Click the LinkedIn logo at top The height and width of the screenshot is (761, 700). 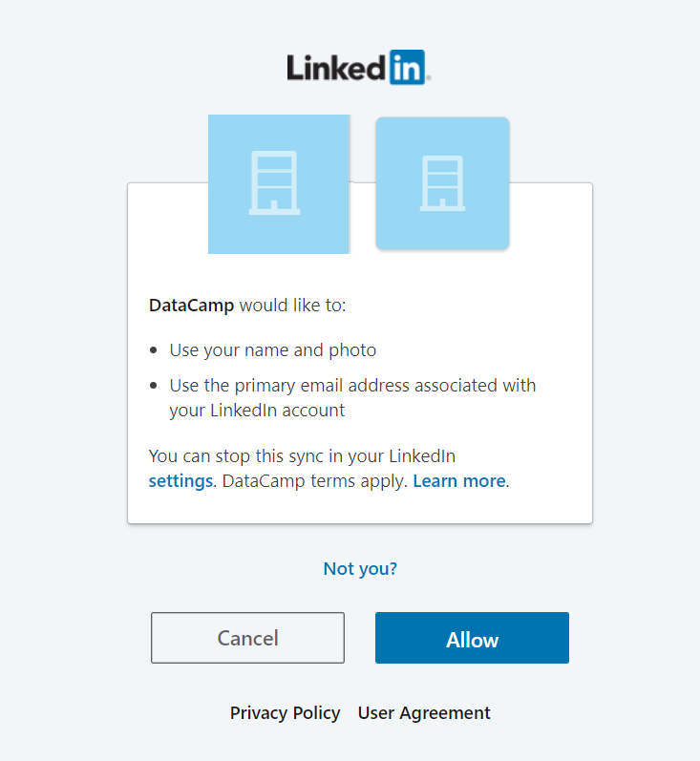(x=357, y=68)
